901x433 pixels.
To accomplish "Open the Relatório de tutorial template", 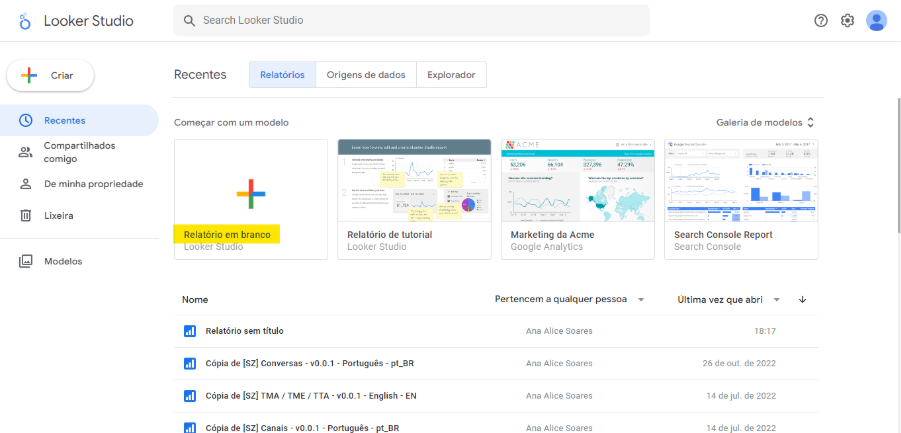I will click(414, 199).
